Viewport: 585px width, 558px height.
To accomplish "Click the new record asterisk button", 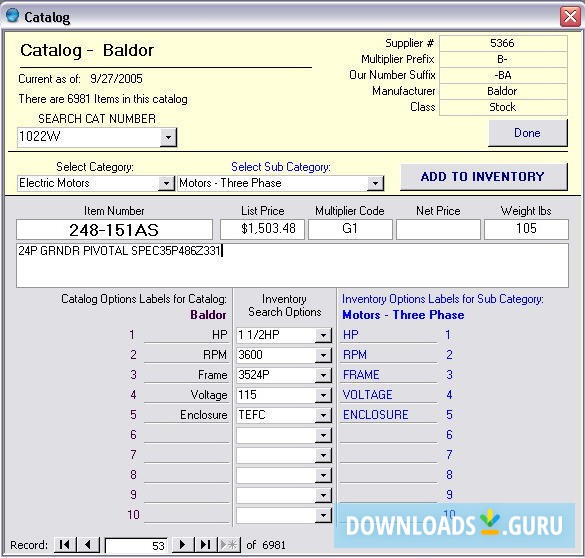I will pos(229,545).
